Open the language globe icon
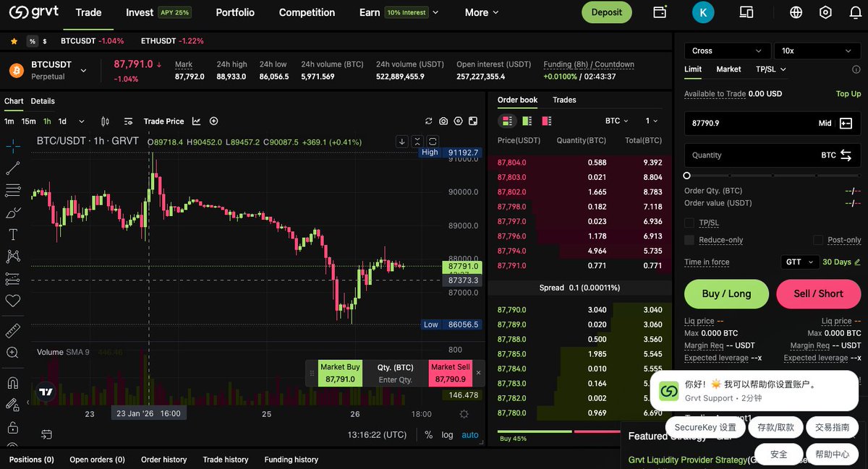Screen dimensions: 868x469 (796, 12)
